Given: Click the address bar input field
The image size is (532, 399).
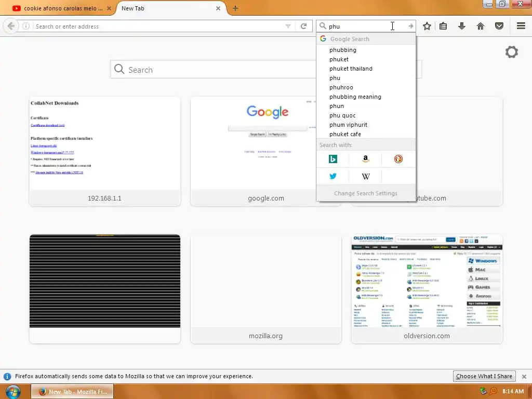Looking at the screenshot, I should pyautogui.click(x=159, y=26).
